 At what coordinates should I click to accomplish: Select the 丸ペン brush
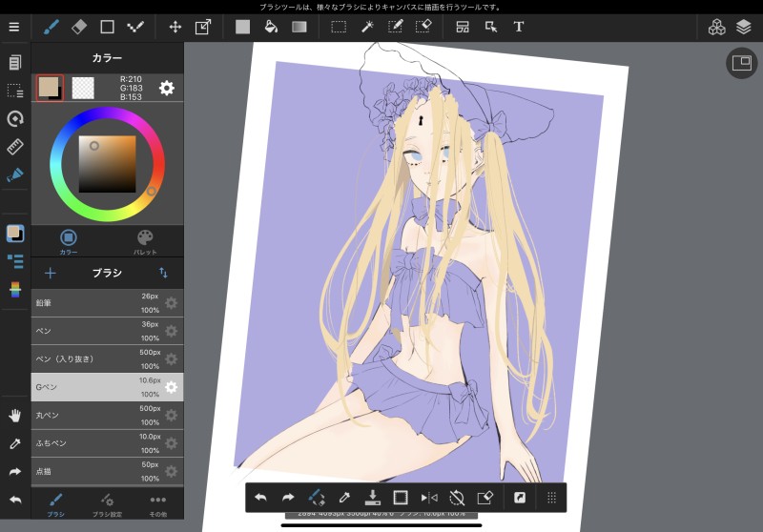click(x=107, y=416)
